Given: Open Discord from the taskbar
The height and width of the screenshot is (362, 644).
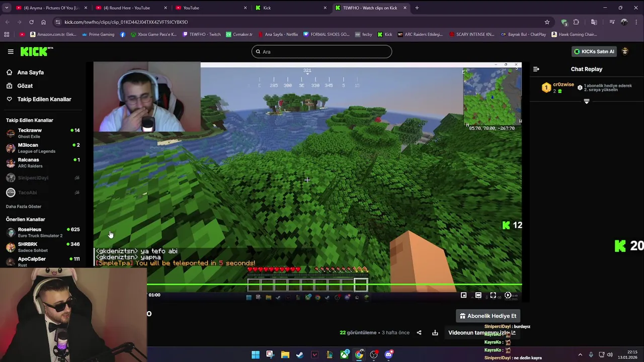Looking at the screenshot, I should click(x=388, y=354).
